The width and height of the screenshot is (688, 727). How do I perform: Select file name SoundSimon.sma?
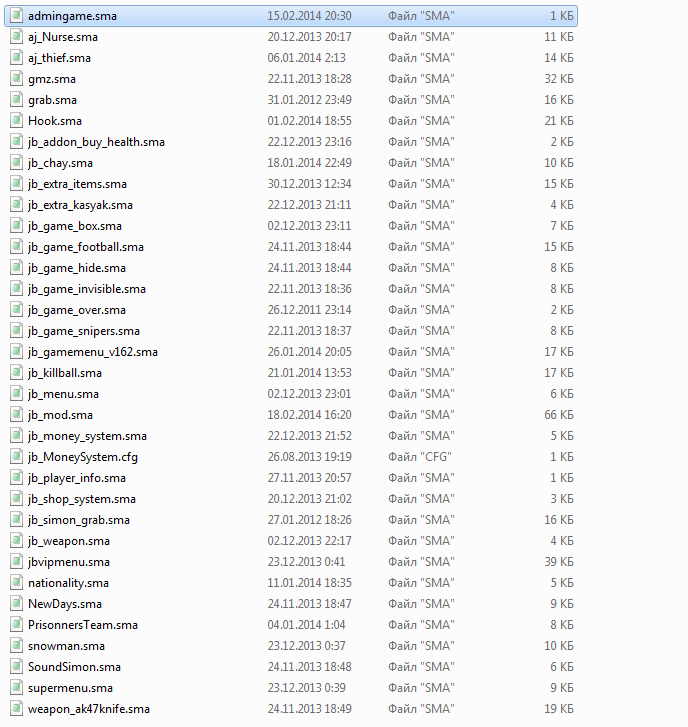coord(74,667)
